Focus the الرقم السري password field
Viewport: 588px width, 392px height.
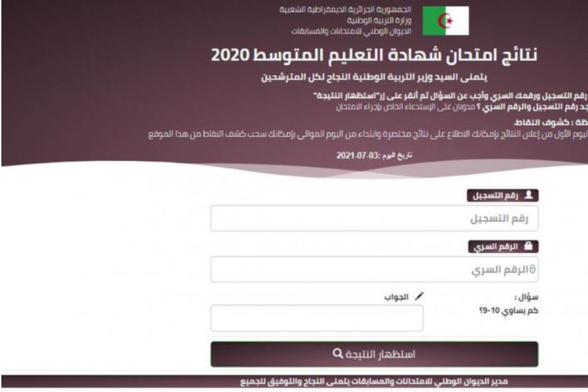375,269
